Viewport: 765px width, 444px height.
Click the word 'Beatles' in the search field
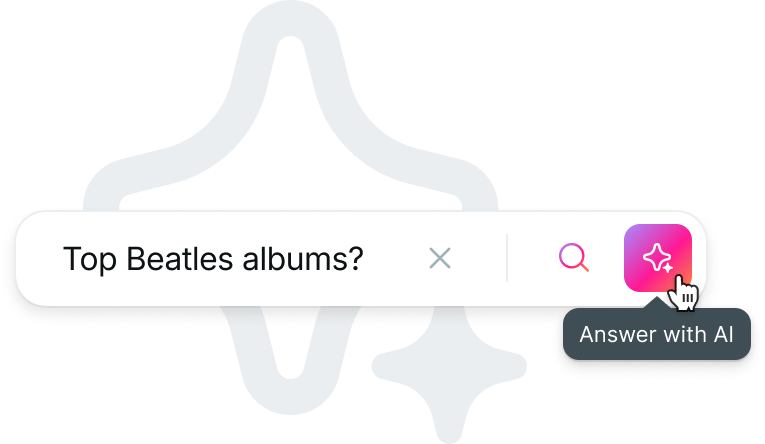180,259
